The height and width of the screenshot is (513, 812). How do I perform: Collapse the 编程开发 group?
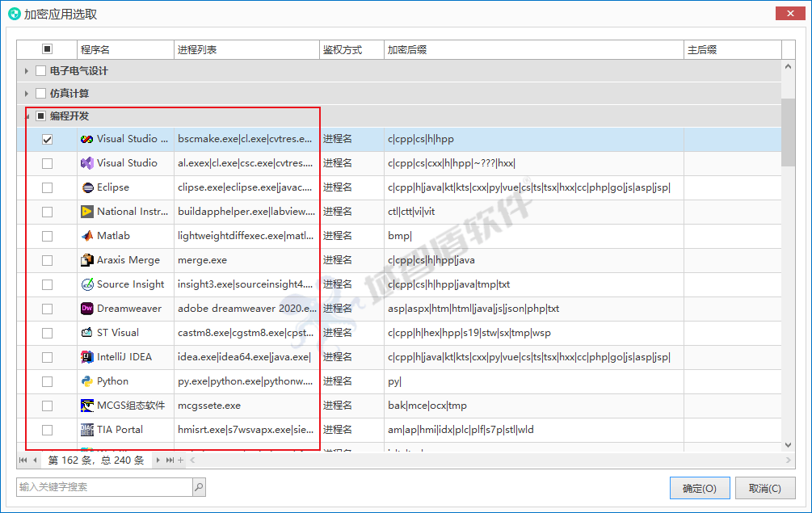pos(27,116)
